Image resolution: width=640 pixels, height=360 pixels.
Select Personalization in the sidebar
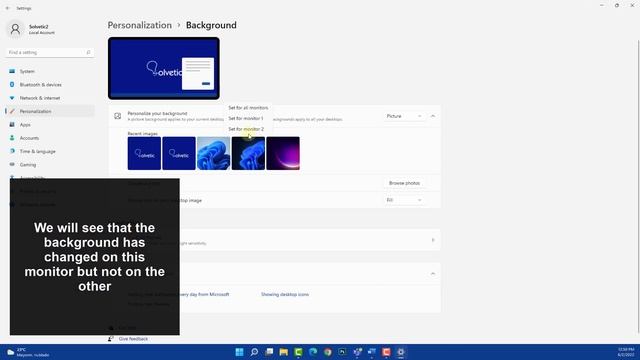pos(50,111)
